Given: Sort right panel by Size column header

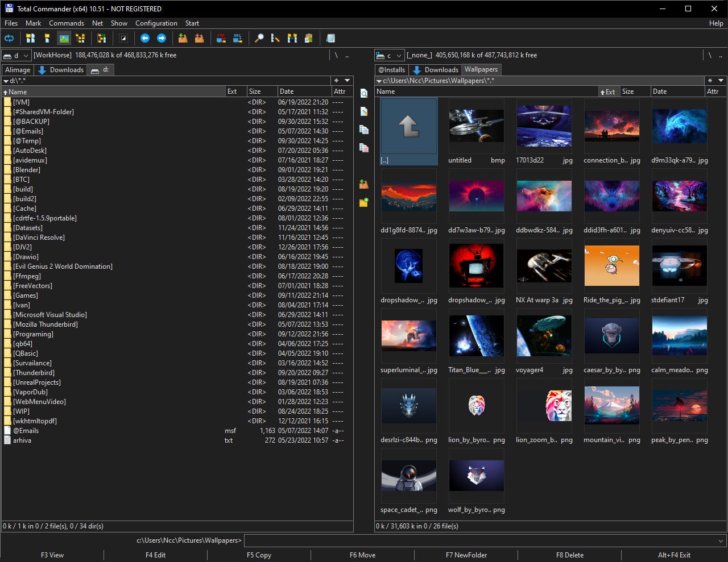Looking at the screenshot, I should point(635,91).
